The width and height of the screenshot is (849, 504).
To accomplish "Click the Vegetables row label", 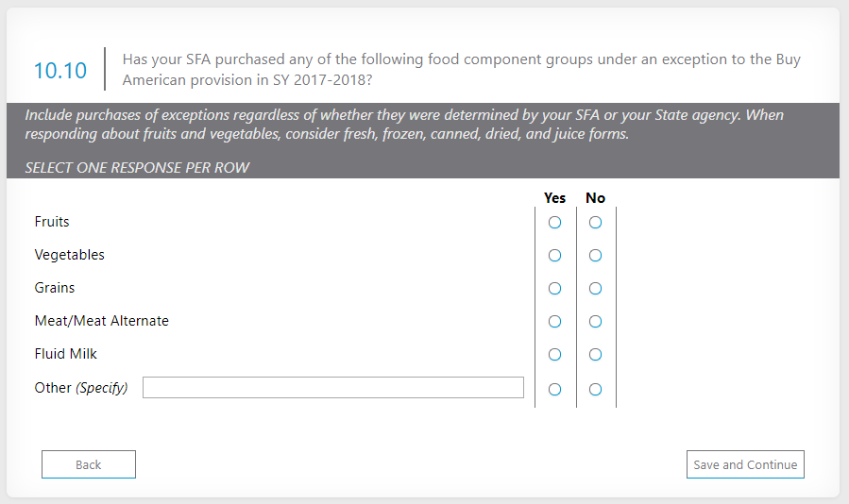I will (x=70, y=255).
